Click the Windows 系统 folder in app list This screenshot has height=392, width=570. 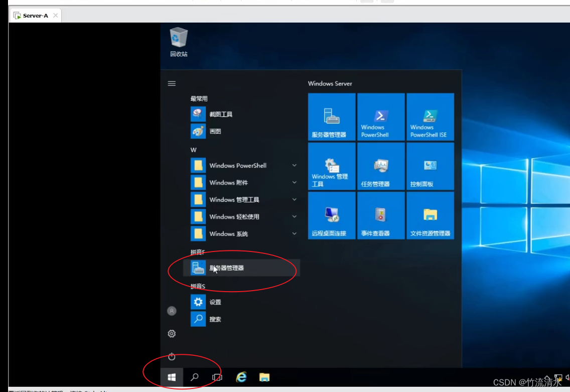[241, 234]
